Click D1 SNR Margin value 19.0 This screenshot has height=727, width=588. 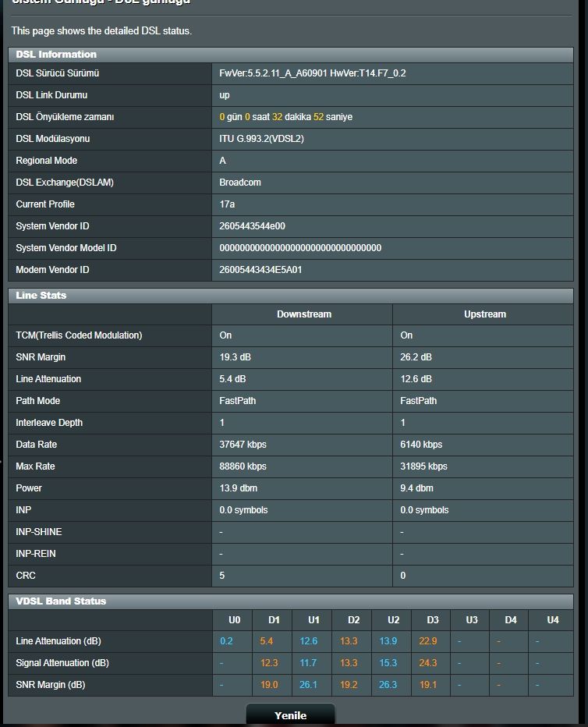tap(269, 684)
